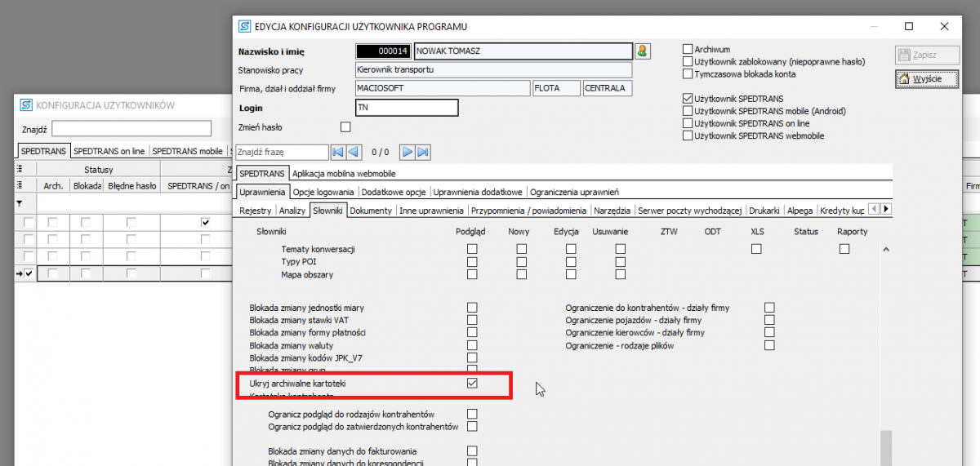The height and width of the screenshot is (466, 980).
Task: Open Serwer poczty wychodzącej tab
Action: tap(689, 211)
